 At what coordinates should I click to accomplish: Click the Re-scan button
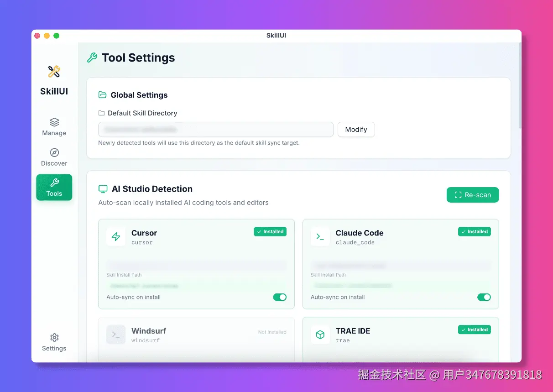pos(473,195)
